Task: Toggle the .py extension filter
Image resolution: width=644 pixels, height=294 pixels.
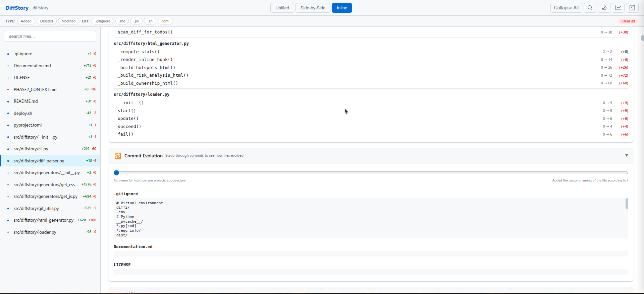Action: click(137, 21)
